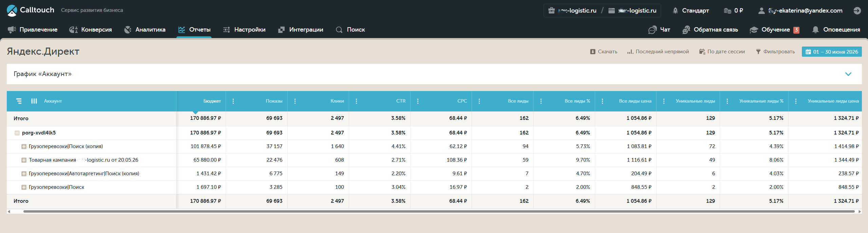
Task: Collapse the porg-xvdl4lk5 account row
Action: (17, 133)
